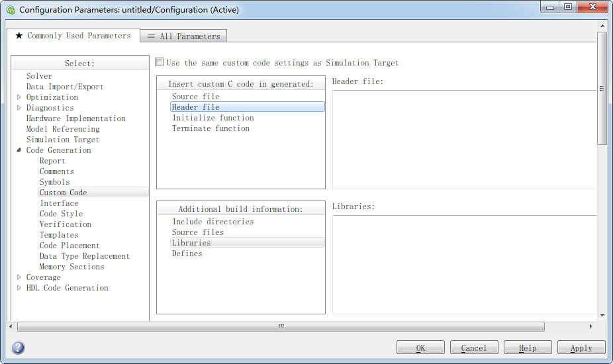Screen dimensions: 613x364
Task: Click the Apply button
Action: 581,347
